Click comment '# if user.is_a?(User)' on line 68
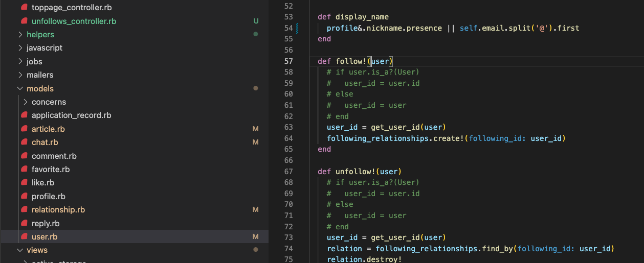This screenshot has height=263, width=644. [373, 182]
